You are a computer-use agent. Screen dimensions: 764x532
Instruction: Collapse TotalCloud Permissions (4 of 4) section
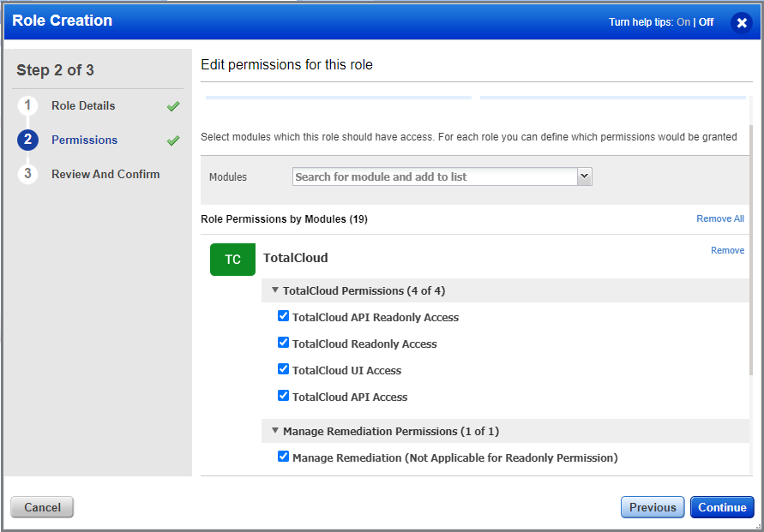tap(274, 290)
